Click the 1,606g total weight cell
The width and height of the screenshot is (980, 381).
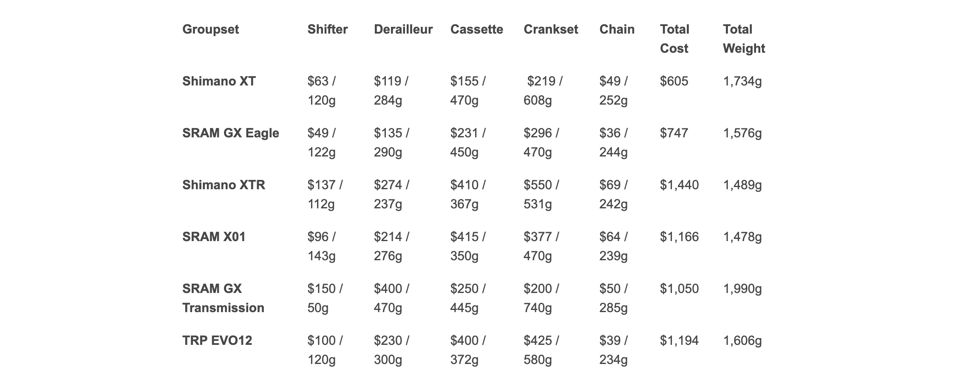coord(742,341)
